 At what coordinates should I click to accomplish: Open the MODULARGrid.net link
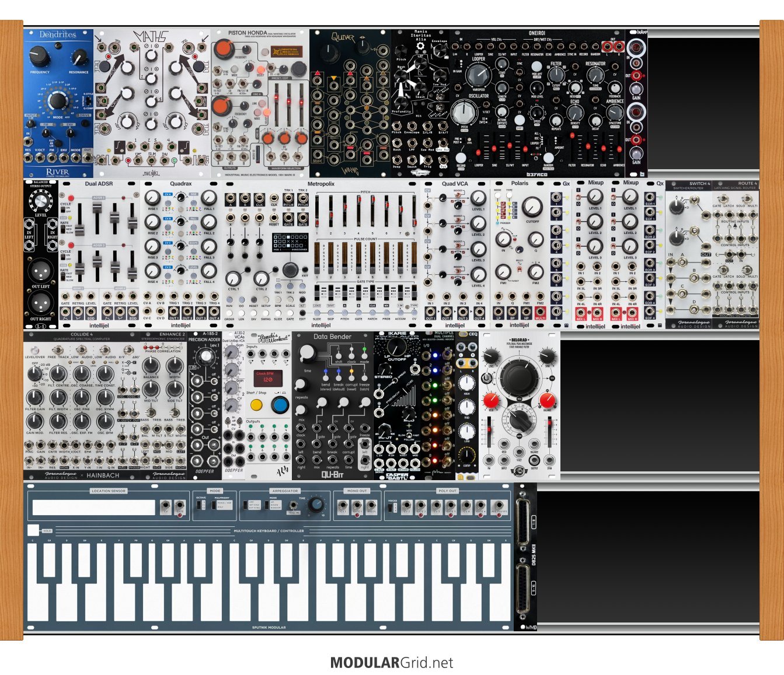[x=392, y=663]
